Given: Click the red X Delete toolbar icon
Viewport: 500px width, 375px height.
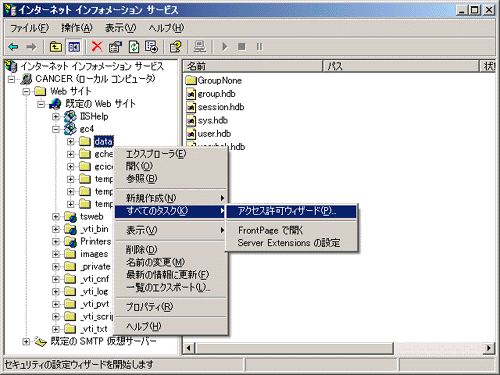Looking at the screenshot, I should pos(97,47).
